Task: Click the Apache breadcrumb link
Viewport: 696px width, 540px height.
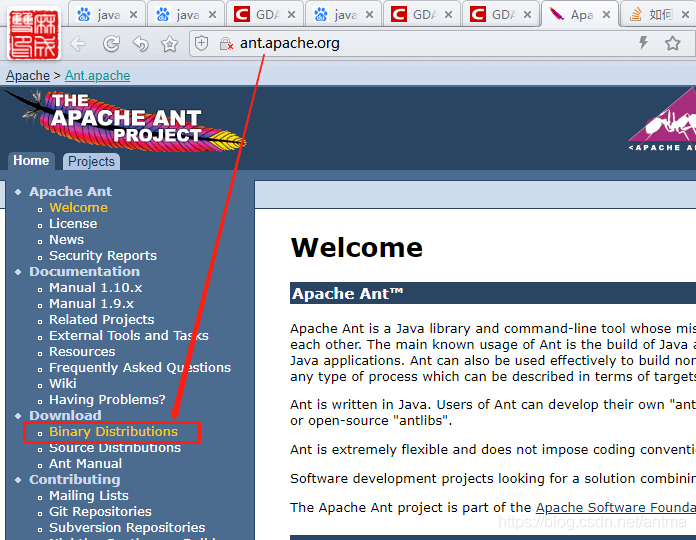Action: click(x=27, y=76)
